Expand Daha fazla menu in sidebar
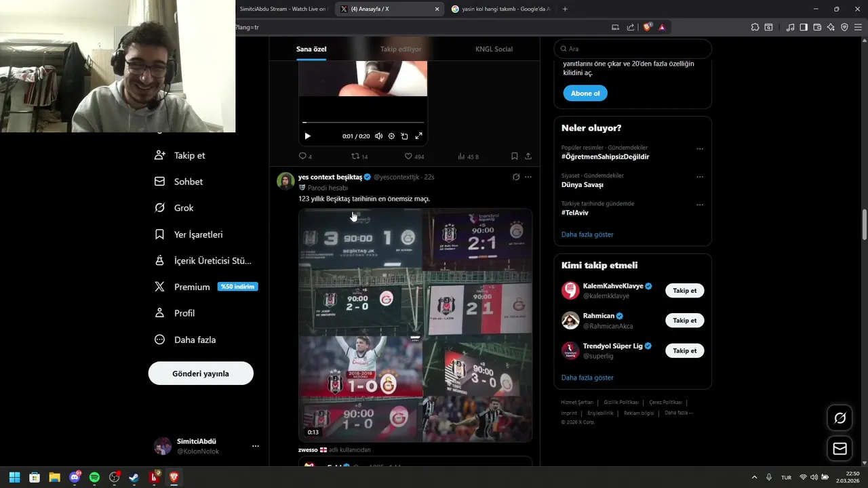The width and height of the screenshot is (868, 488). point(185,340)
